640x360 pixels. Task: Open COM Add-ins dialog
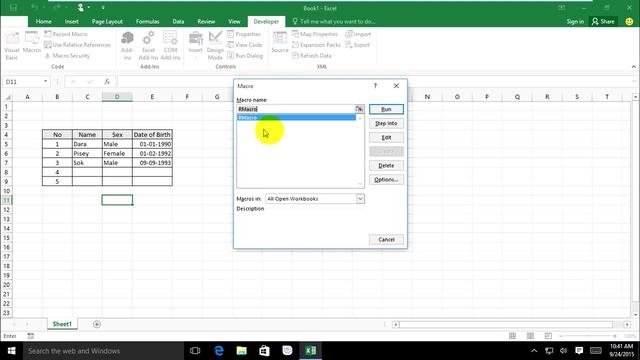click(x=170, y=46)
